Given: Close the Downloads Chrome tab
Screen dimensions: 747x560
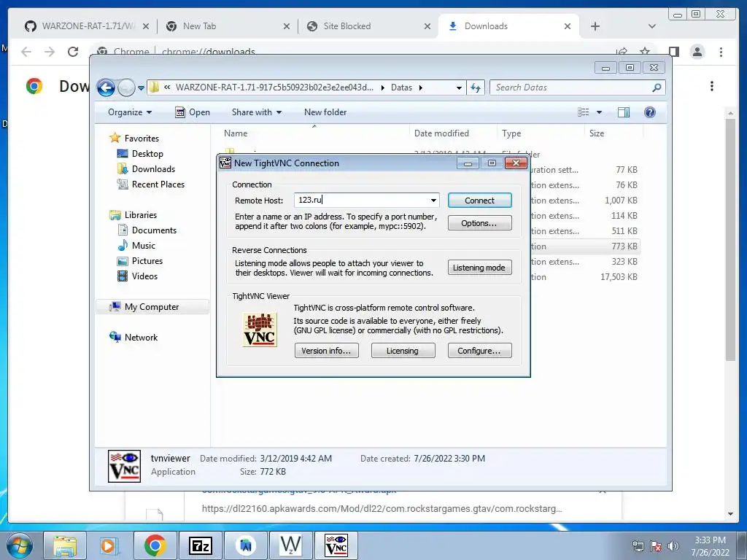Looking at the screenshot, I should coord(568,26).
